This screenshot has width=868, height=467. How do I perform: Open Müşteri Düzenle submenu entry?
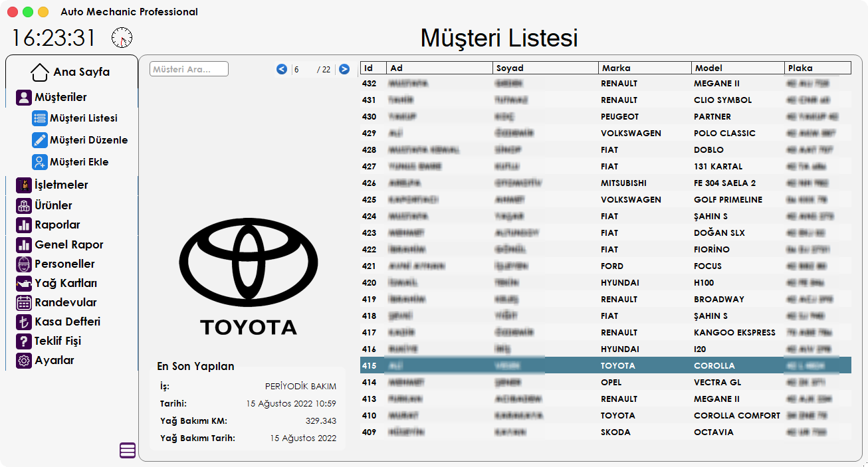click(x=89, y=140)
